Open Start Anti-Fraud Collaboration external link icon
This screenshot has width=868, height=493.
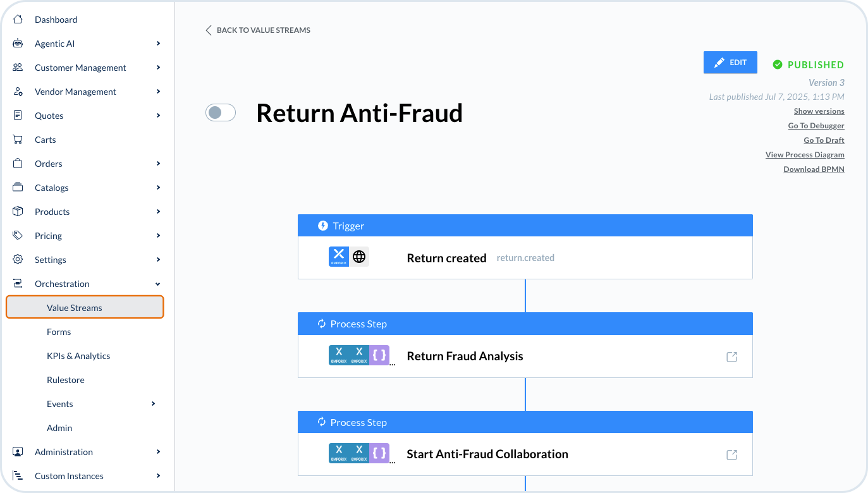(731, 455)
